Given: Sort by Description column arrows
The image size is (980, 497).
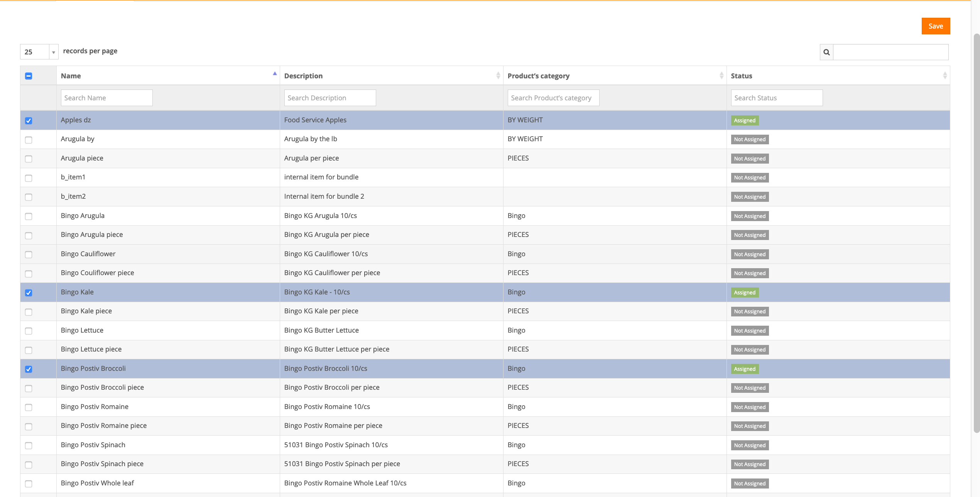Looking at the screenshot, I should tap(498, 76).
